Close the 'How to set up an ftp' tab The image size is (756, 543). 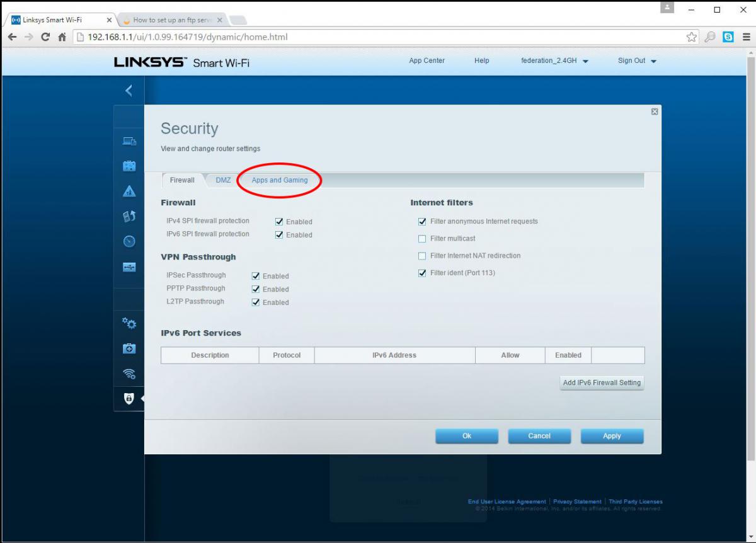[219, 20]
